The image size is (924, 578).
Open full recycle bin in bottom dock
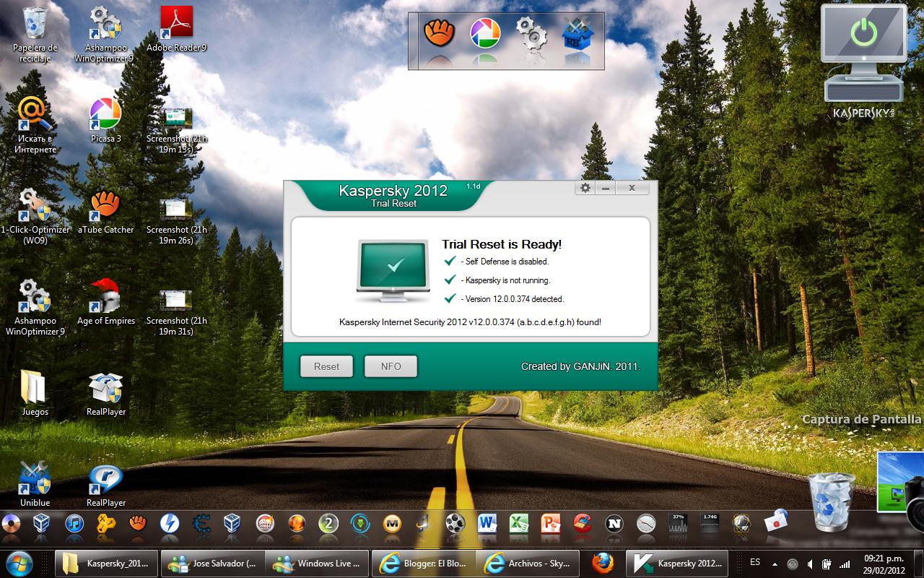(x=830, y=501)
